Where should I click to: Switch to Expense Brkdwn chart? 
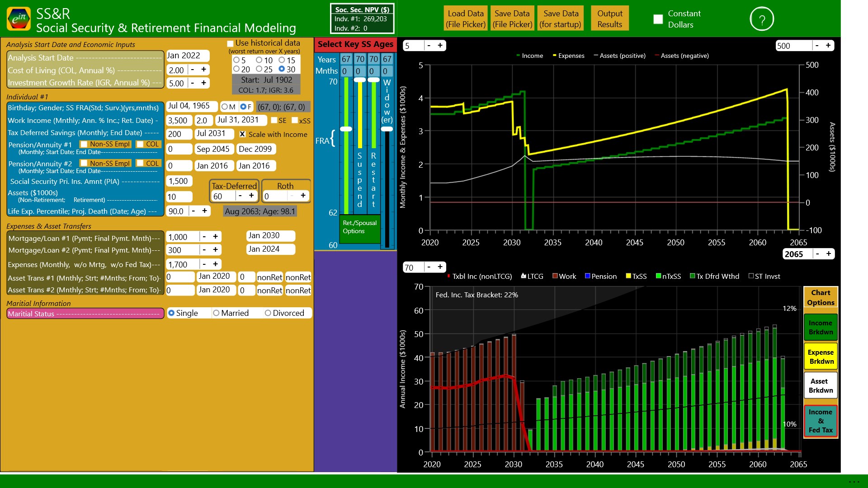(x=821, y=357)
